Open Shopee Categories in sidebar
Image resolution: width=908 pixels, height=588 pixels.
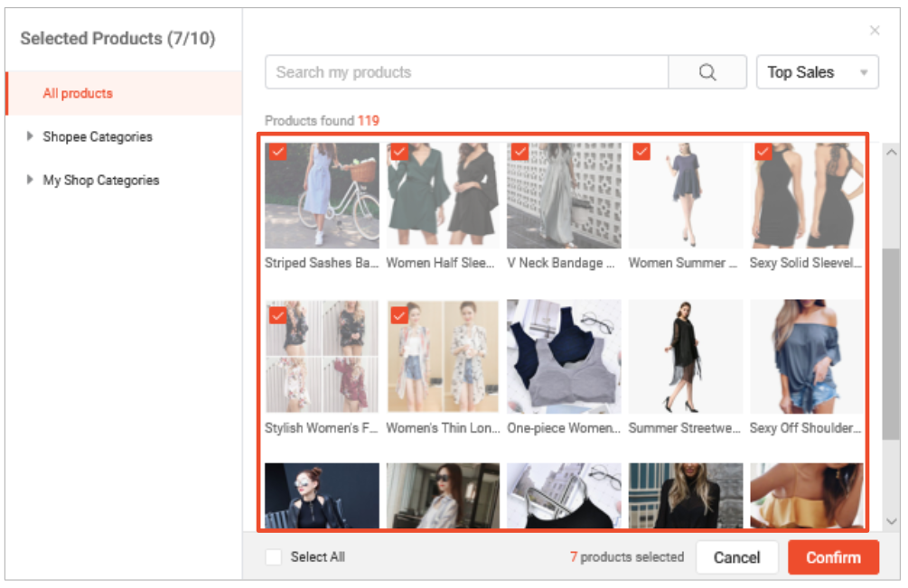(98, 136)
